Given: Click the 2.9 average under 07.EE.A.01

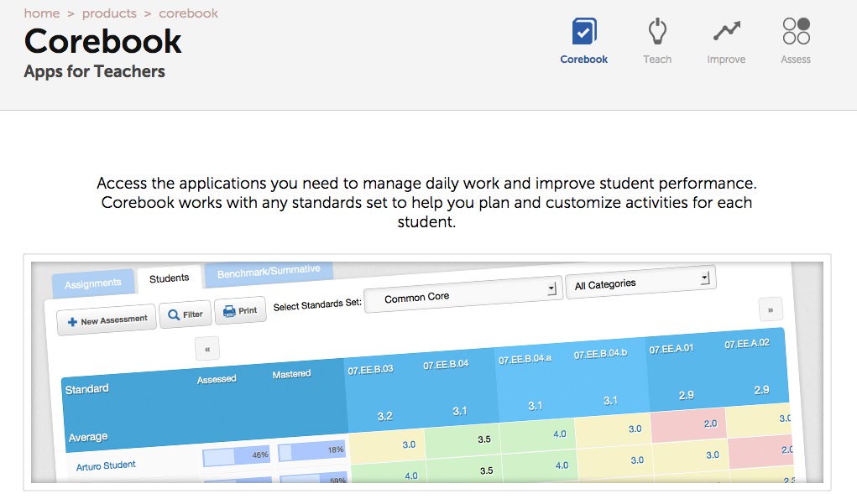Looking at the screenshot, I should point(686,395).
